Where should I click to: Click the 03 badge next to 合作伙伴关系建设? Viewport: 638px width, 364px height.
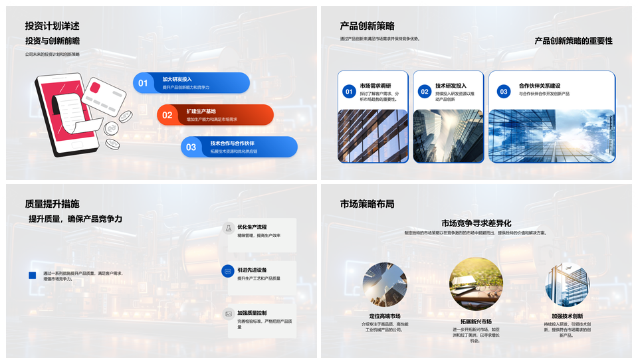pyautogui.click(x=504, y=92)
